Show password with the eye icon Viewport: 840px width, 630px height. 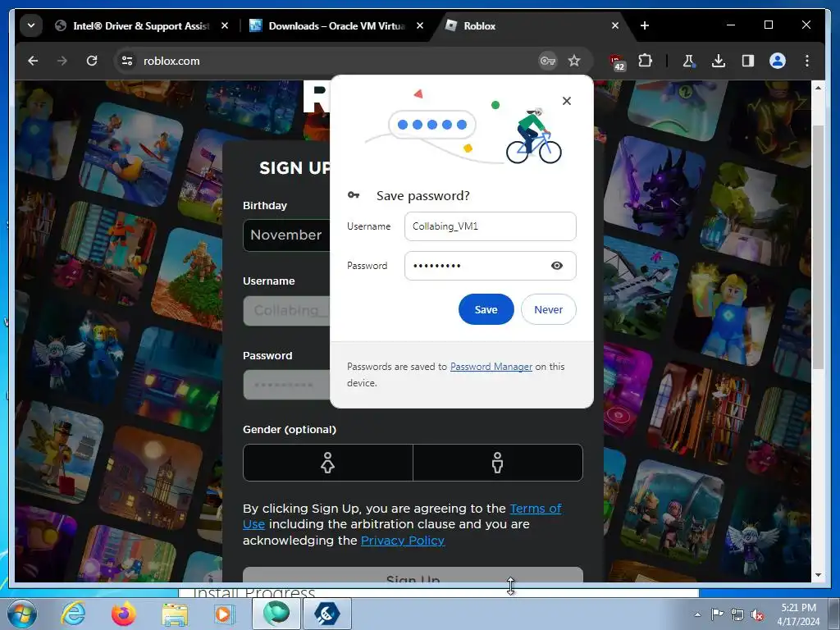click(x=557, y=266)
